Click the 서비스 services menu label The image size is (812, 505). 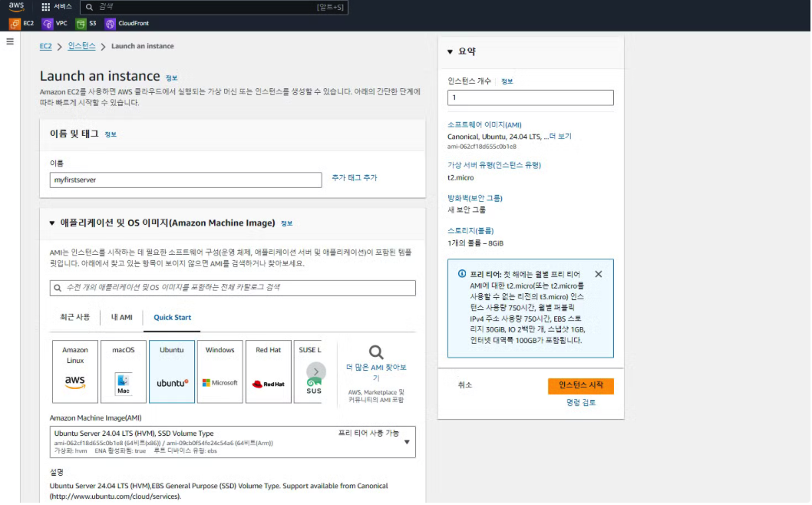click(x=63, y=7)
